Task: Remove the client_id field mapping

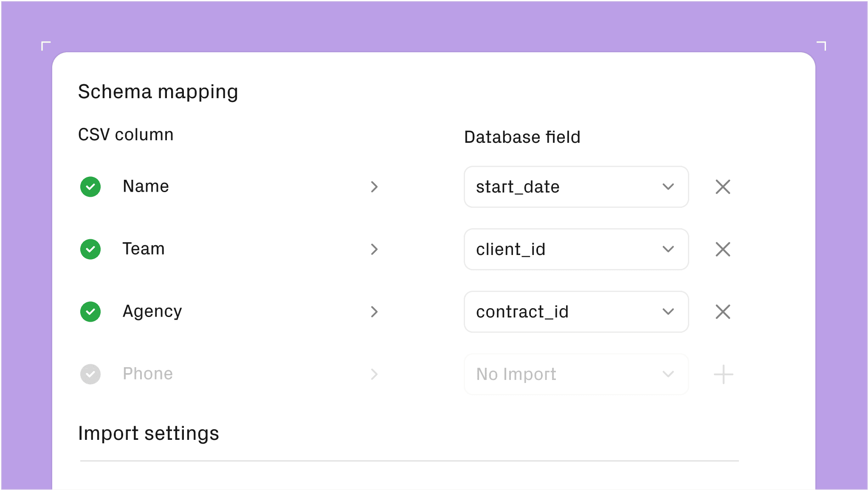Action: coord(722,249)
